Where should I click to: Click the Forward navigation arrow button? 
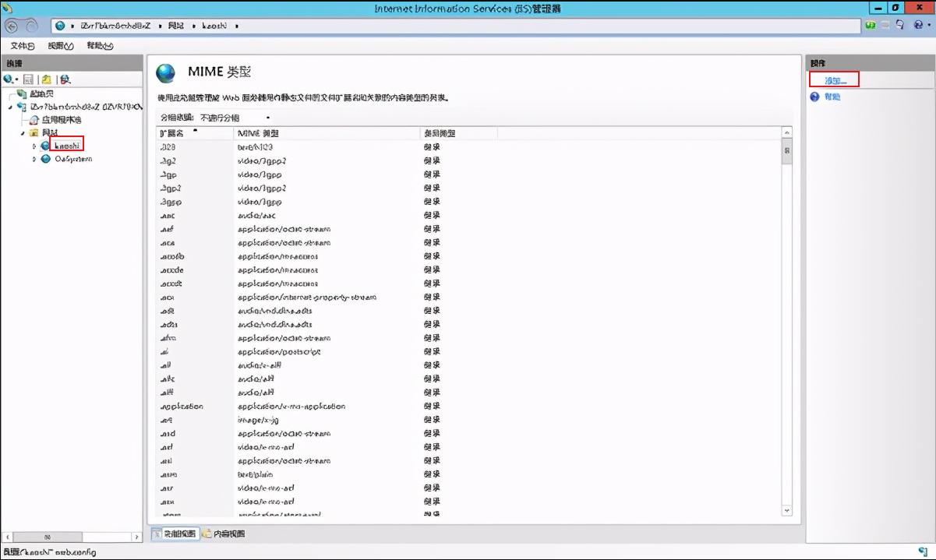pyautogui.click(x=31, y=26)
